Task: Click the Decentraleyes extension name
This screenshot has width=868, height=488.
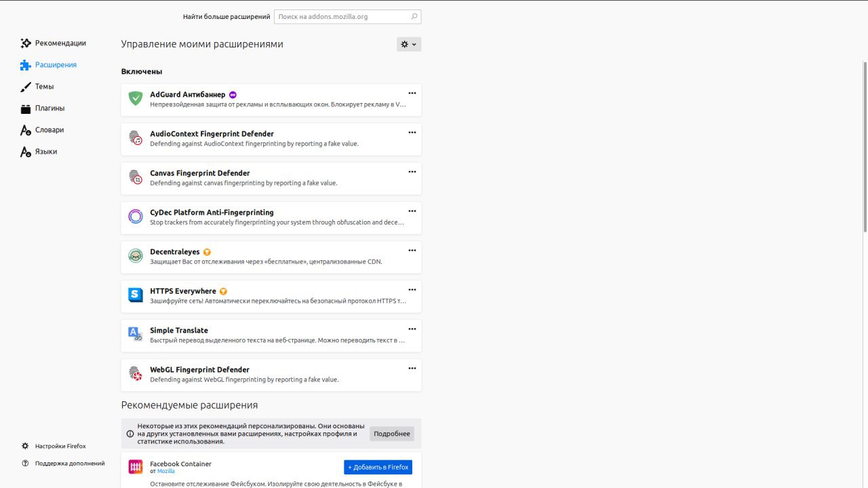Action: click(x=175, y=252)
